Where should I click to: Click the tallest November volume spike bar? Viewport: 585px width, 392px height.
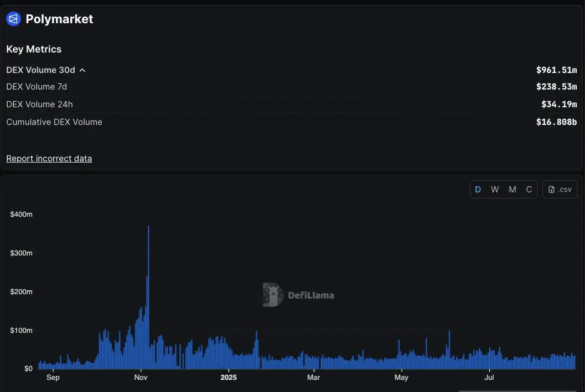[148, 297]
